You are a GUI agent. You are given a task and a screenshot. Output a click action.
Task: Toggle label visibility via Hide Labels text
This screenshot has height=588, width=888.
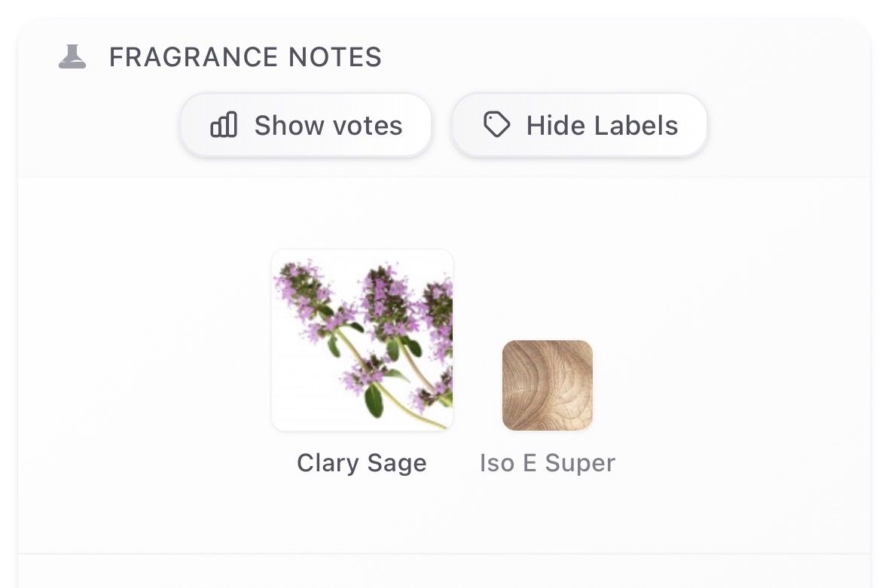point(602,126)
